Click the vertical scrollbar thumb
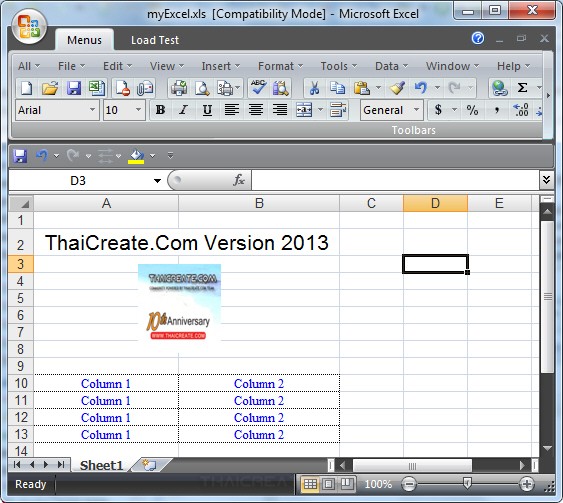The width and height of the screenshot is (563, 503). pyautogui.click(x=547, y=297)
